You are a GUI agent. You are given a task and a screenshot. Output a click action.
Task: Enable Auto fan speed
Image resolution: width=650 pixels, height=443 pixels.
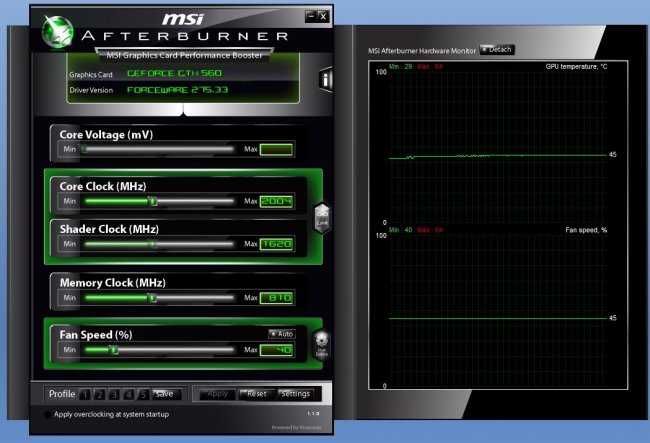(x=282, y=334)
